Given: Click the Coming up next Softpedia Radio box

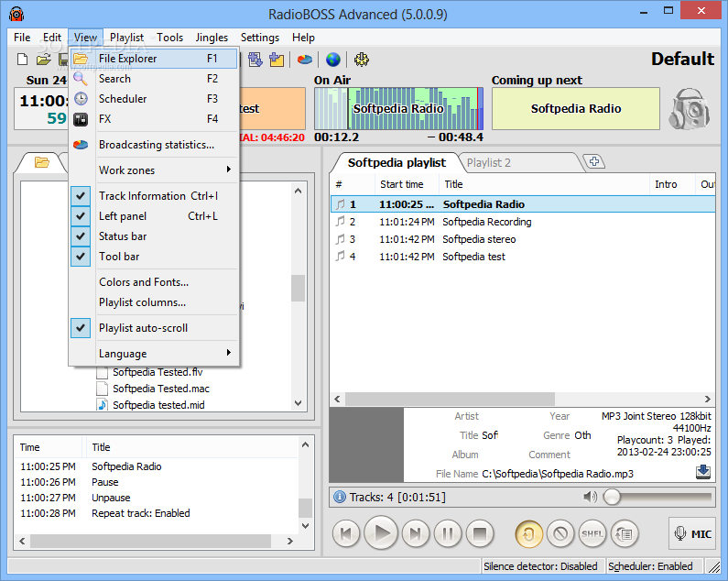Looking at the screenshot, I should [x=576, y=108].
